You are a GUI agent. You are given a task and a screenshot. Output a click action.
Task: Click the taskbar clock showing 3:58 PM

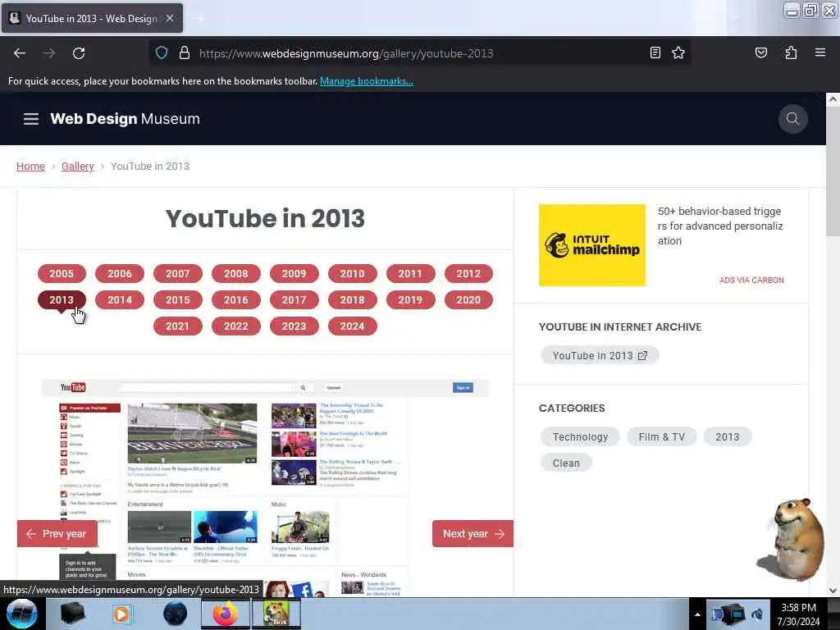(x=798, y=614)
